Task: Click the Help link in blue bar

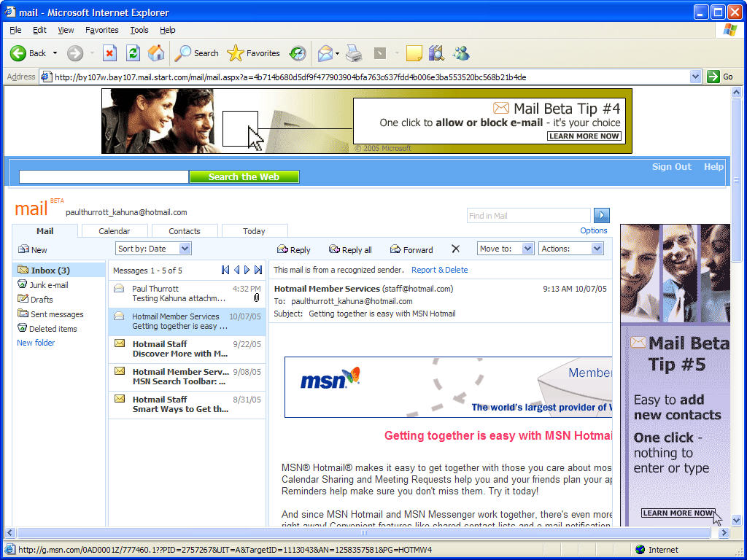Action: coord(713,167)
